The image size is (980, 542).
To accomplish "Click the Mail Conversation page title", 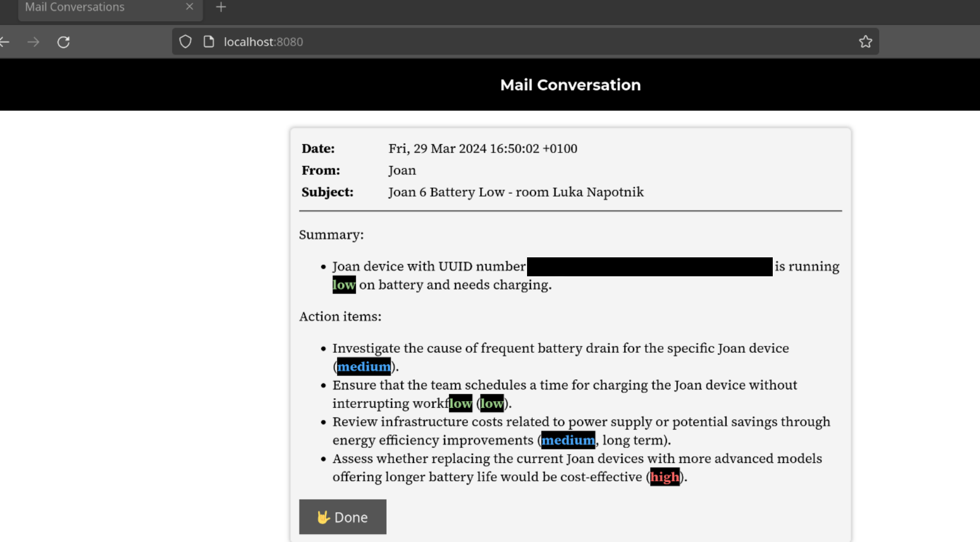I will [x=570, y=85].
